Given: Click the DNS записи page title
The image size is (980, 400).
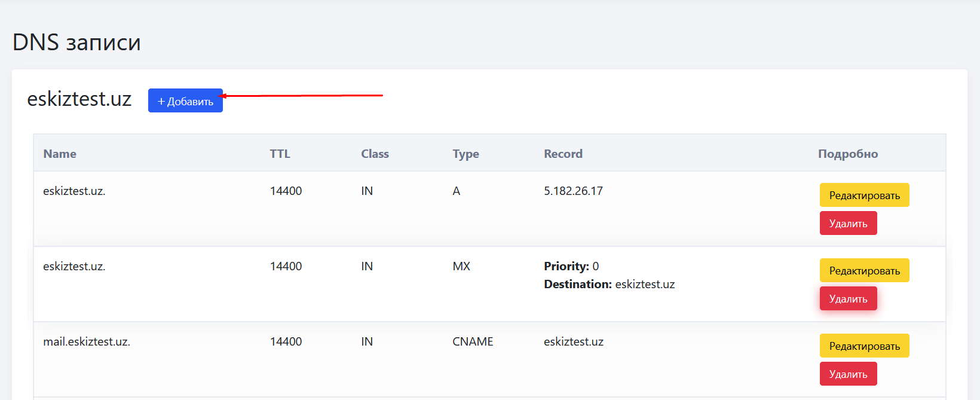Looking at the screenshot, I should [x=76, y=42].
